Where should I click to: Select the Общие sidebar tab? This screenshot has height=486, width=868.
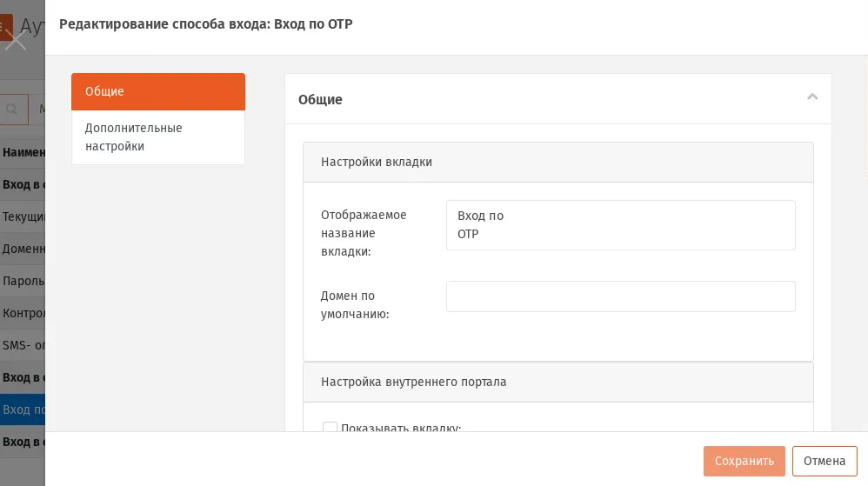click(x=158, y=91)
